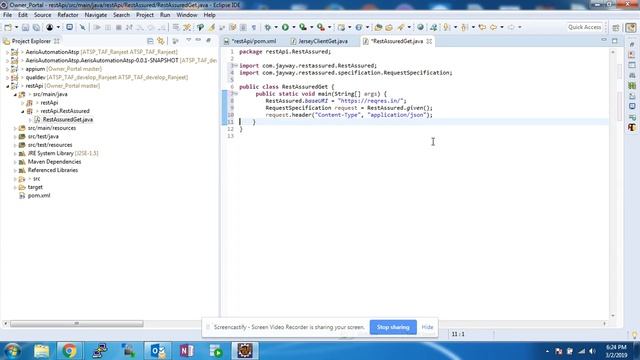Viewport: 640px width, 360px height.
Task: Click the Resume debug toolbar icon
Action: [x=97, y=27]
